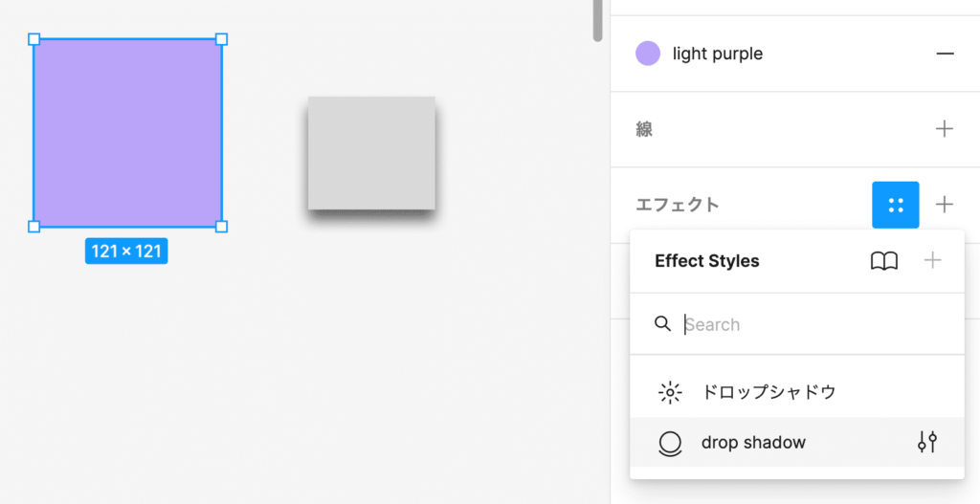Open the library book icon in Effect Styles
Image resolution: width=980 pixels, height=504 pixels.
884,261
